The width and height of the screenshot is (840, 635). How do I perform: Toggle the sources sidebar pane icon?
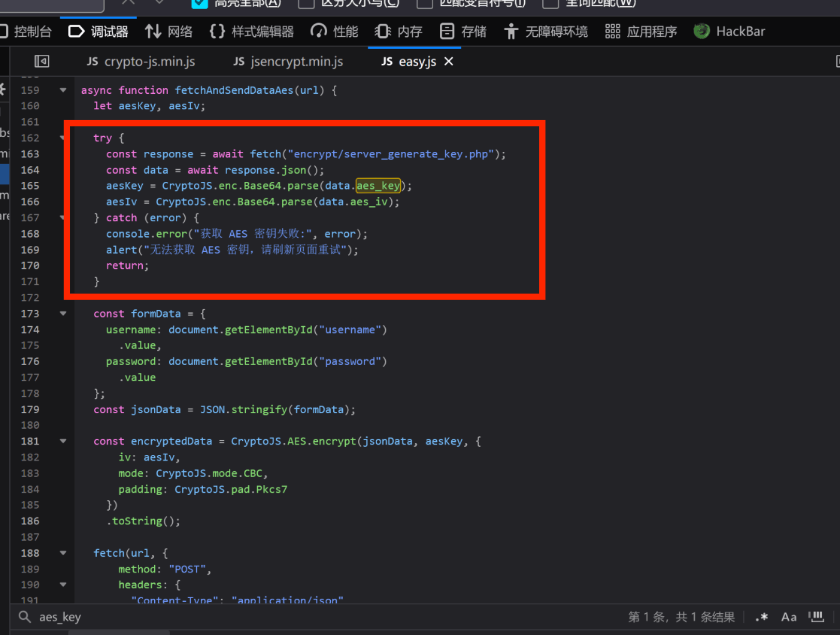click(x=42, y=62)
